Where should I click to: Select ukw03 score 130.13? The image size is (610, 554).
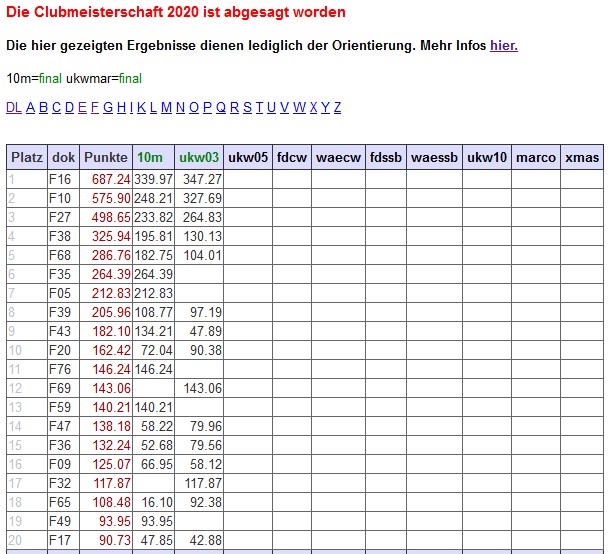click(x=199, y=236)
